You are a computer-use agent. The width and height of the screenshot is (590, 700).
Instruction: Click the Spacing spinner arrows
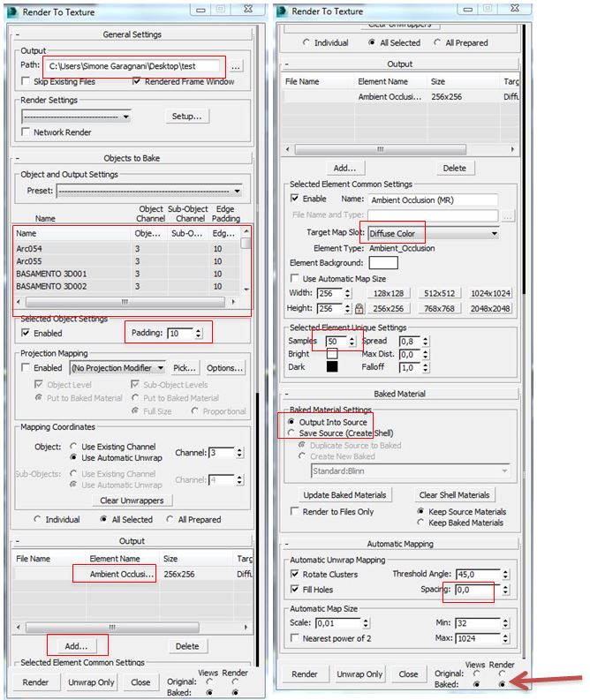[x=505, y=590]
